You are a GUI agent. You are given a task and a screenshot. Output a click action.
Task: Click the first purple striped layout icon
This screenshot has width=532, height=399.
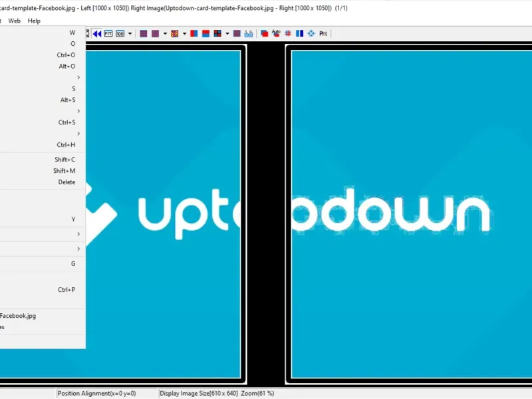point(144,34)
